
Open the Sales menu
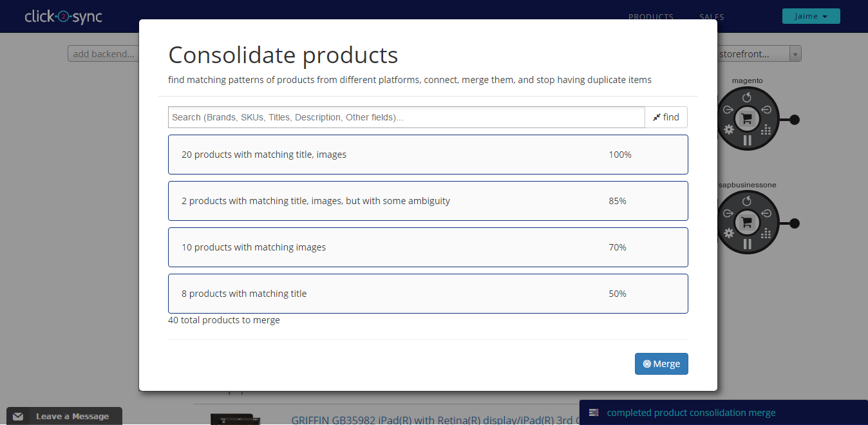tap(712, 17)
